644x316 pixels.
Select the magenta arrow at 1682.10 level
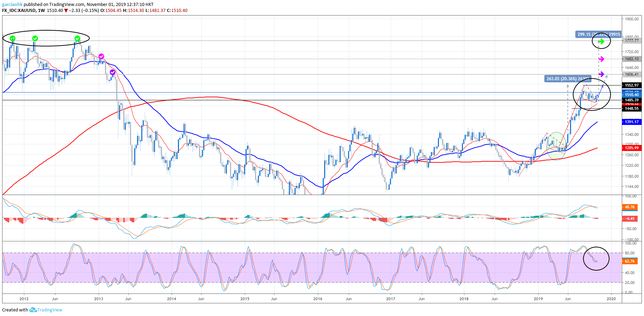(x=601, y=59)
